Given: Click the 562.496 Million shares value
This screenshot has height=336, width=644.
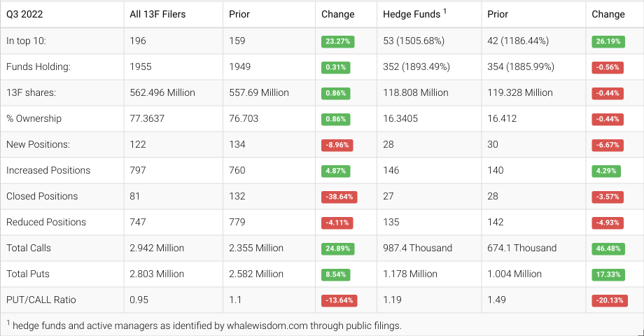Looking at the screenshot, I should pos(162,92).
